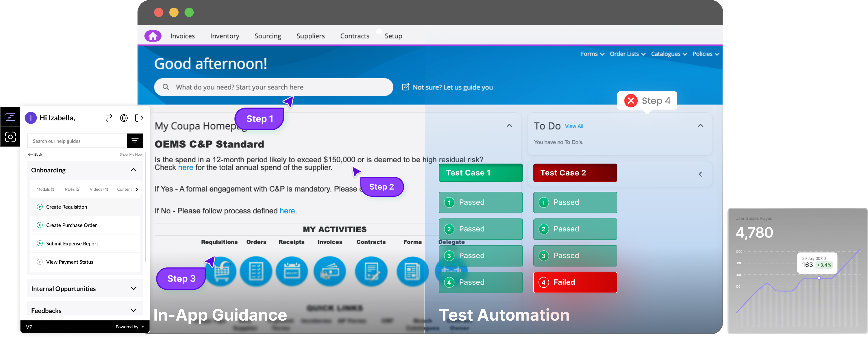This screenshot has height=339, width=868.
Task: Open the Receipts icon
Action: coord(291,271)
